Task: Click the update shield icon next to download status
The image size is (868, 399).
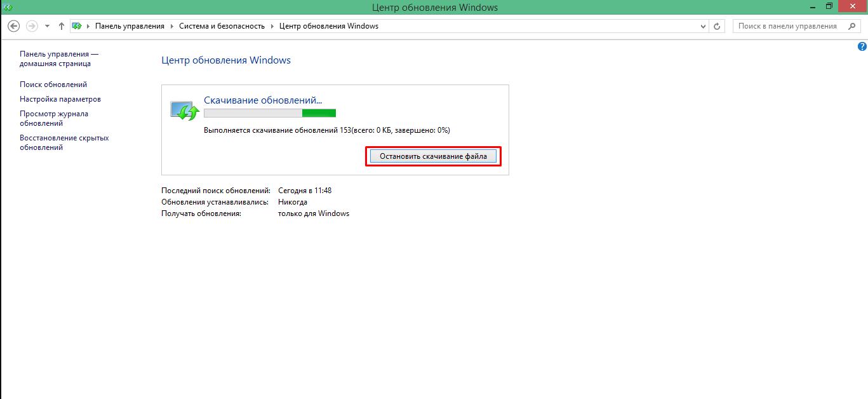Action: pyautogui.click(x=185, y=110)
